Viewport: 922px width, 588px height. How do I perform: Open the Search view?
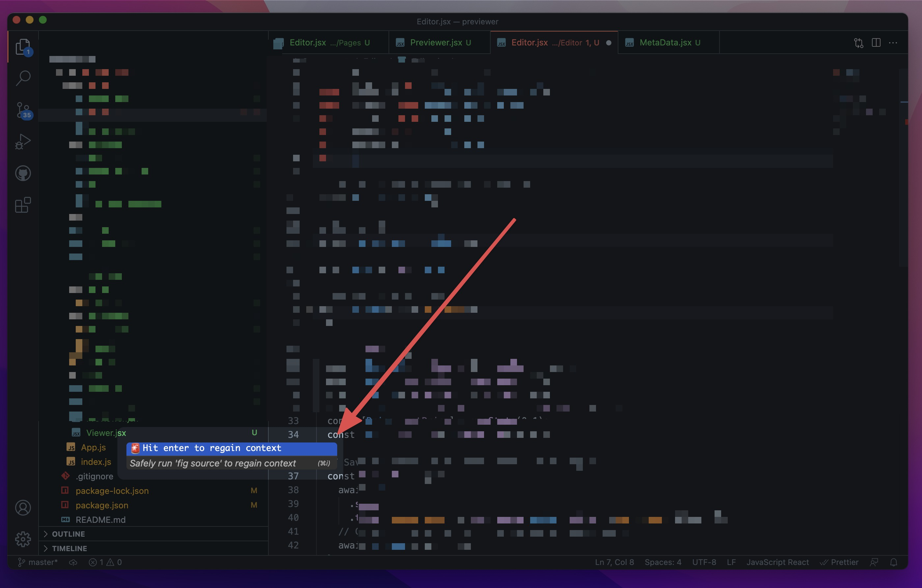point(23,77)
